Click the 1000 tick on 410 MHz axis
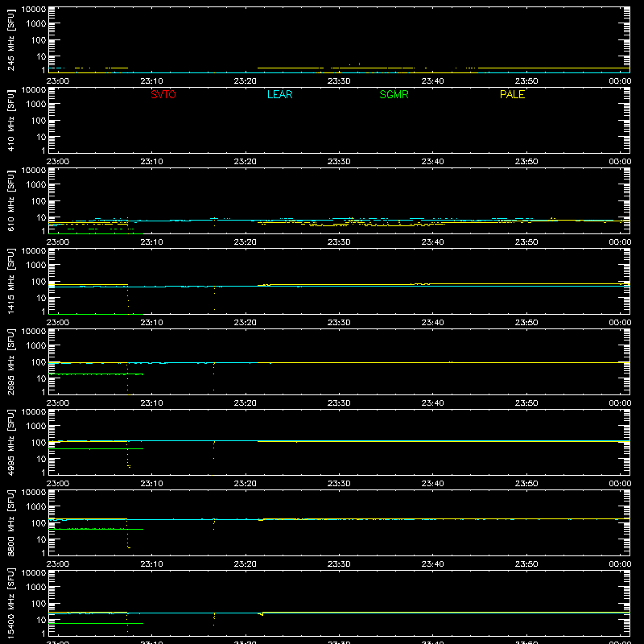The width and height of the screenshot is (644, 644). pyautogui.click(x=36, y=104)
